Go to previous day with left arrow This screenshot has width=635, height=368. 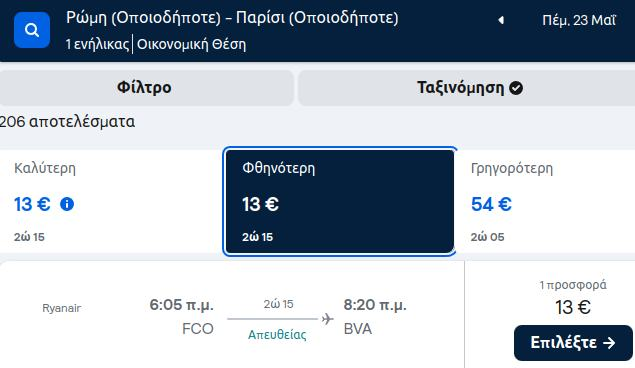click(501, 20)
